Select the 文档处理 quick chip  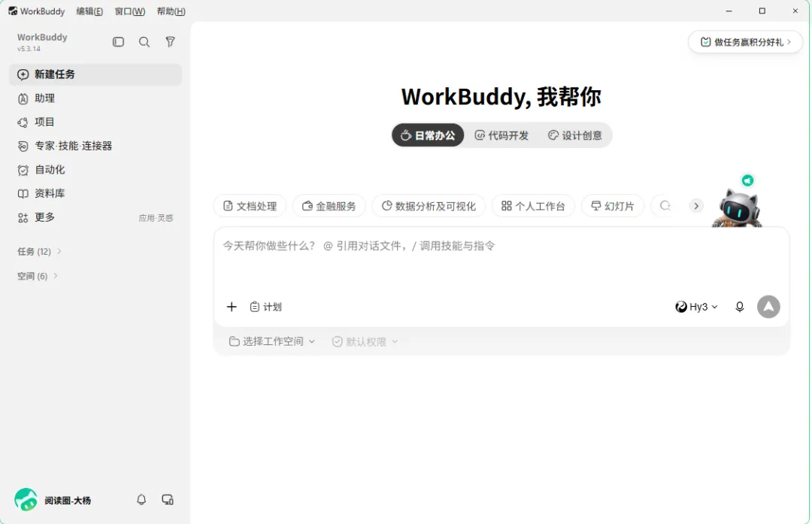click(x=250, y=206)
